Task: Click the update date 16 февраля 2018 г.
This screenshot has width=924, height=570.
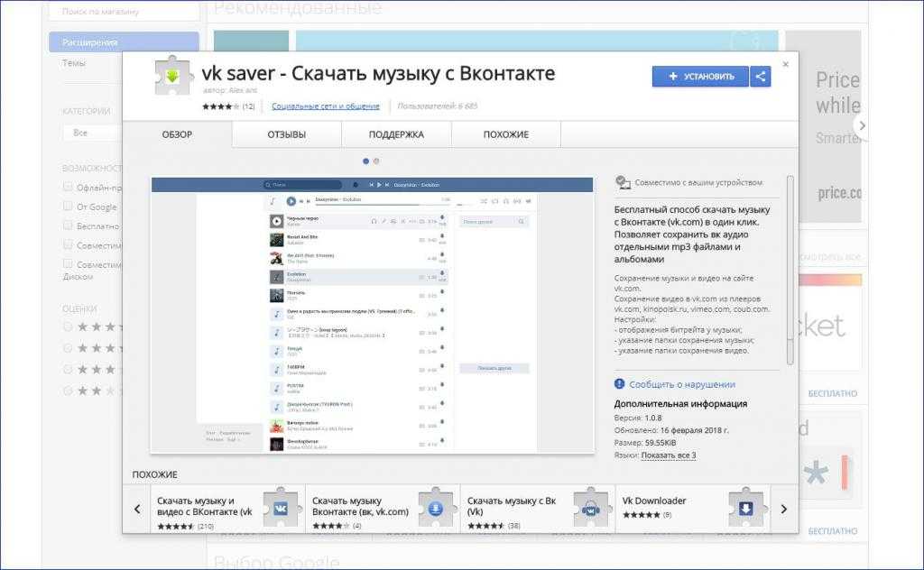Action: (x=694, y=430)
